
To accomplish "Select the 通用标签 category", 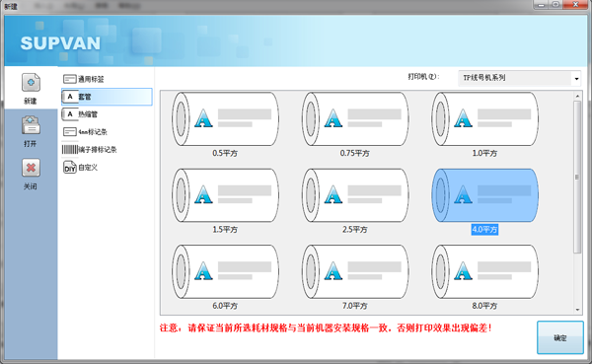I will point(107,79).
